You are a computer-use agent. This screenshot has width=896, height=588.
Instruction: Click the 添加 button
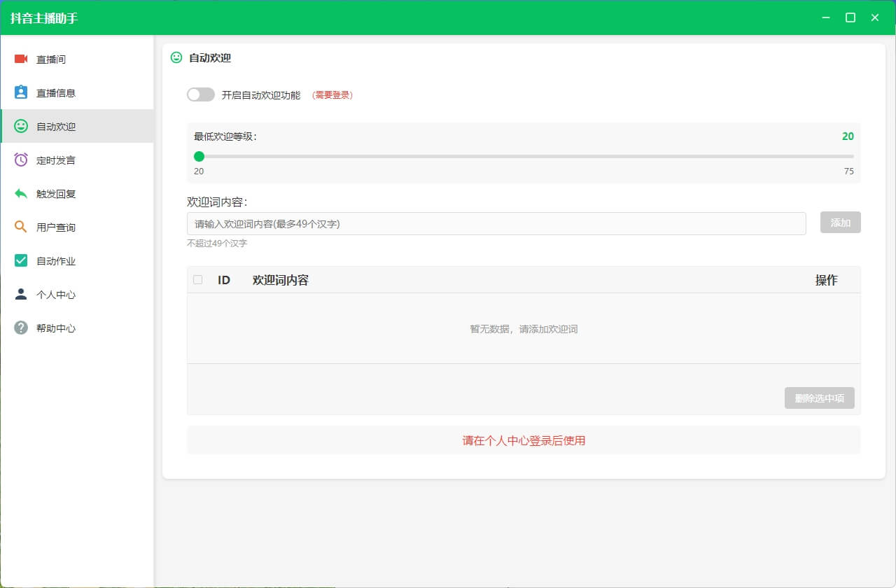[x=841, y=223]
